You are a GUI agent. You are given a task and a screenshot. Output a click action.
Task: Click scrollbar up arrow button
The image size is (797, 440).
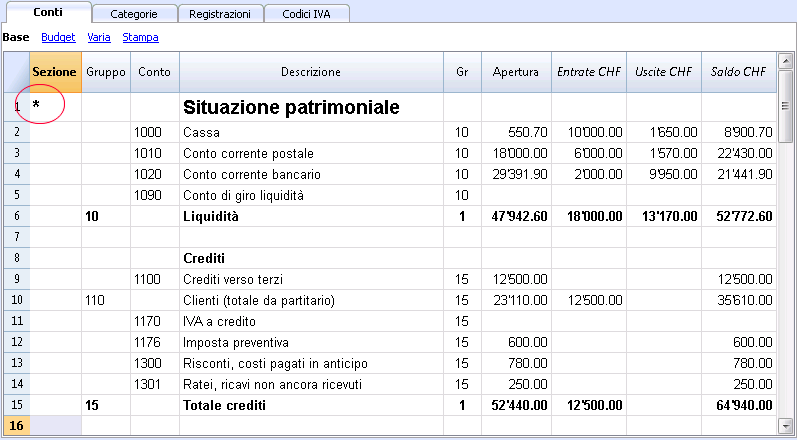(x=785, y=61)
